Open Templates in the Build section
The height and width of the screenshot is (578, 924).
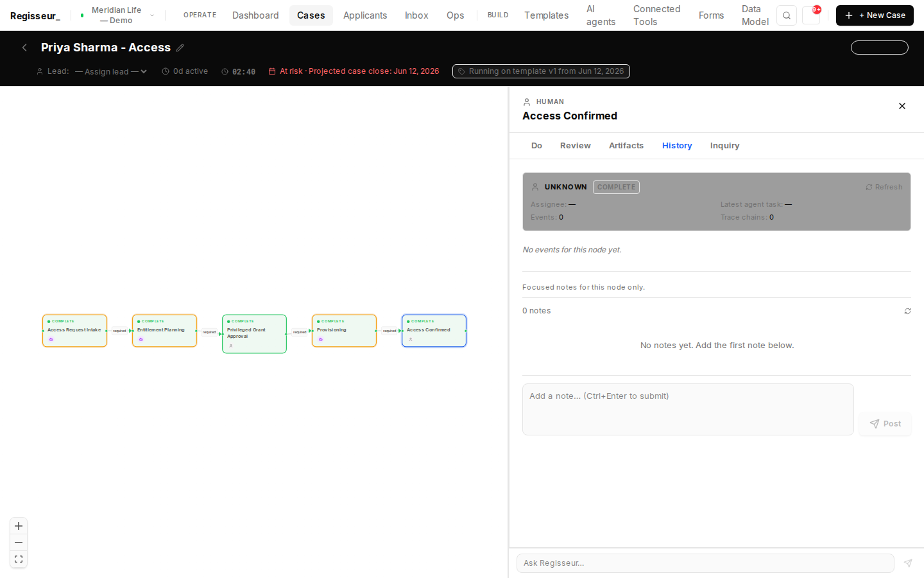[x=546, y=15]
